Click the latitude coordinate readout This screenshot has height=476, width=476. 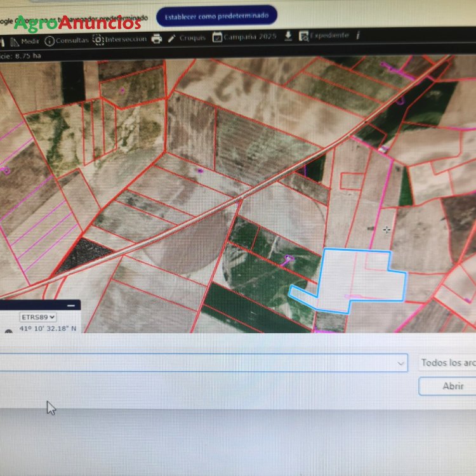click(50, 329)
